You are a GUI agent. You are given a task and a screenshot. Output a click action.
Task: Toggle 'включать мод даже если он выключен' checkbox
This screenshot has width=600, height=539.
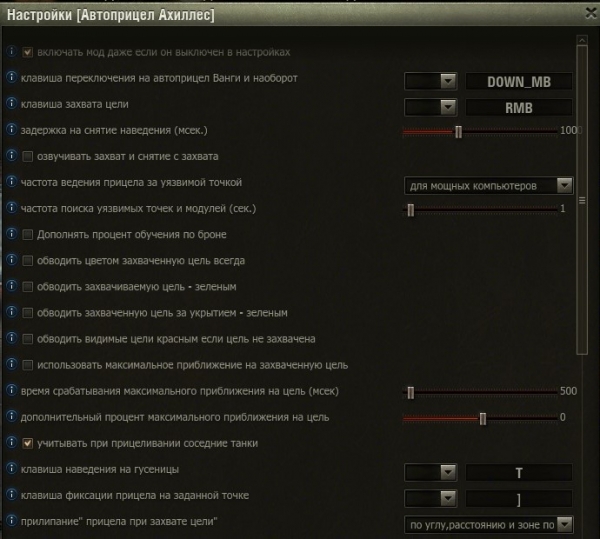click(28, 52)
